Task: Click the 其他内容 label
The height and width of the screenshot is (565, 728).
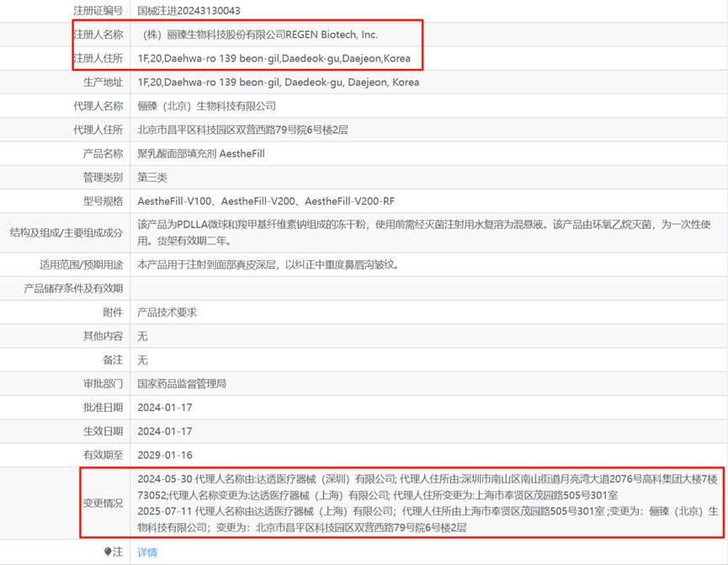Action: pos(103,336)
